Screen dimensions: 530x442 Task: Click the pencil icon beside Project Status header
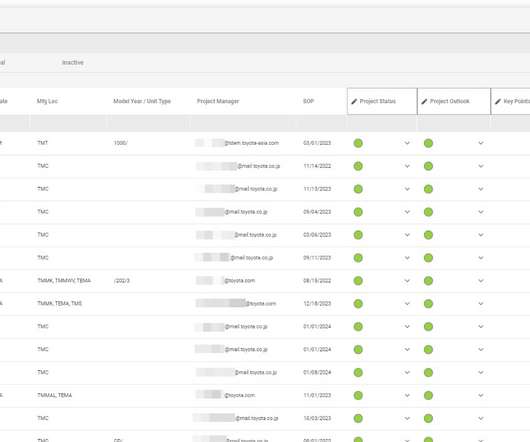[354, 101]
